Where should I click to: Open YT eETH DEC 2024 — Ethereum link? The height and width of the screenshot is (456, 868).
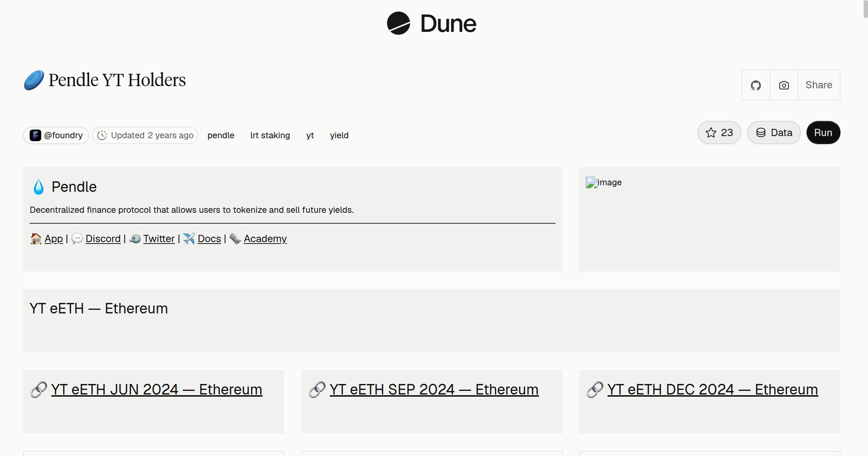click(712, 390)
